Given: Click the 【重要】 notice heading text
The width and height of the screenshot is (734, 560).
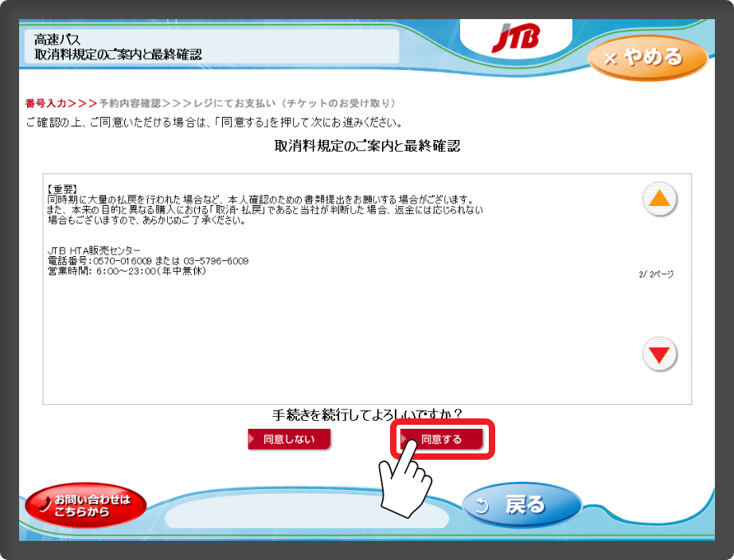Looking at the screenshot, I should [x=62, y=189].
